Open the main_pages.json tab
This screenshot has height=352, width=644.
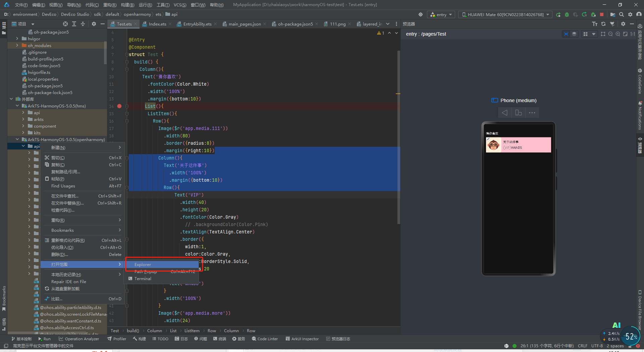point(245,24)
